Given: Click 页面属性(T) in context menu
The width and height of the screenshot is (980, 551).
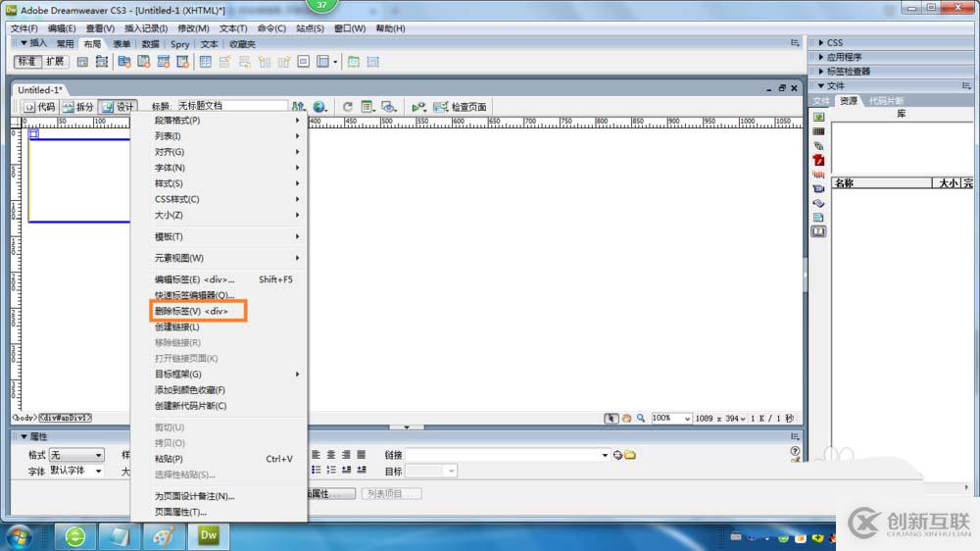Looking at the screenshot, I should click(219, 512).
